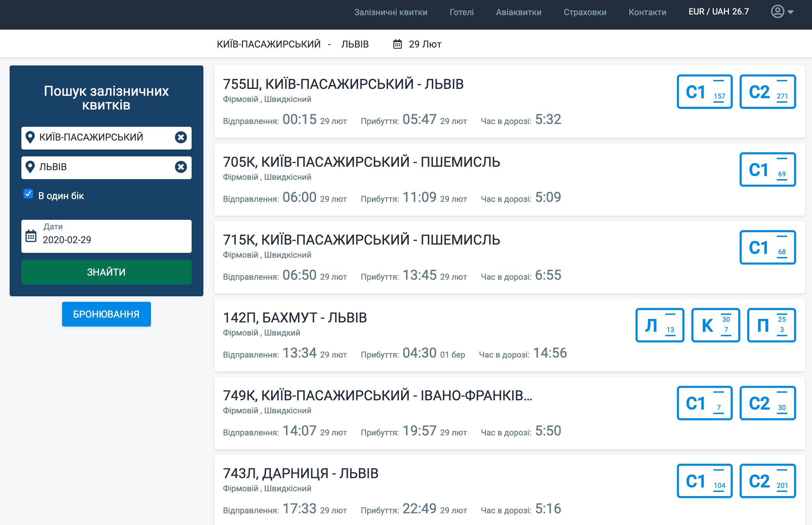Image resolution: width=812 pixels, height=525 pixels.
Task: Clear the КИЇВ-ПАСАЖИРСЬКИЙ departure field
Action: pyautogui.click(x=181, y=137)
